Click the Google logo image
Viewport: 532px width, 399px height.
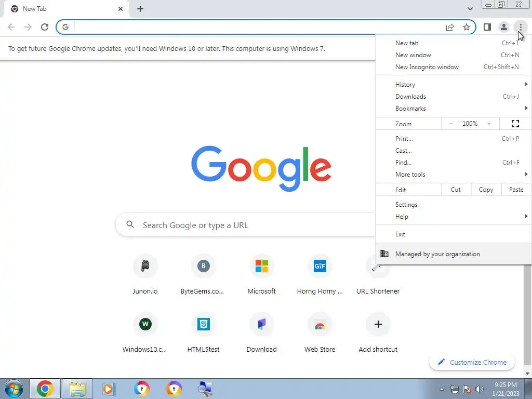pos(262,168)
